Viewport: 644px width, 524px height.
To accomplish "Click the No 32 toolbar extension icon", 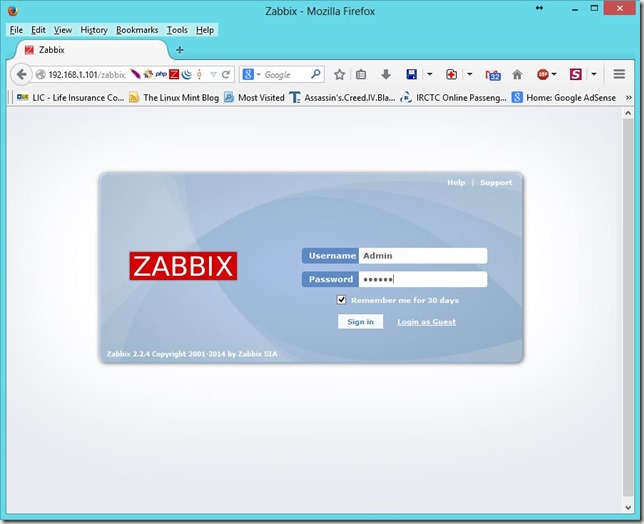I will coord(493,75).
